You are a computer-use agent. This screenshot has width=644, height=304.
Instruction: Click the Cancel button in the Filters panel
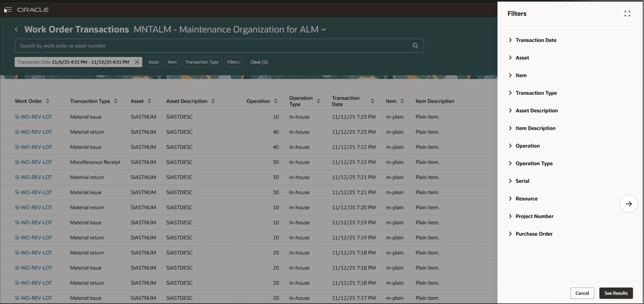click(582, 293)
